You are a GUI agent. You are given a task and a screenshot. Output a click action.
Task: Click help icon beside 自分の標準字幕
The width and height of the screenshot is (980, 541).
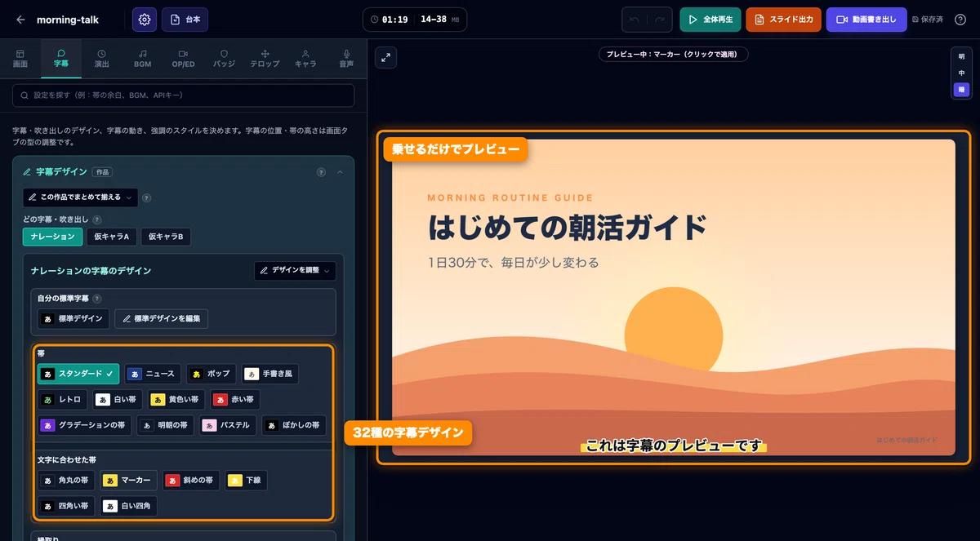(97, 299)
